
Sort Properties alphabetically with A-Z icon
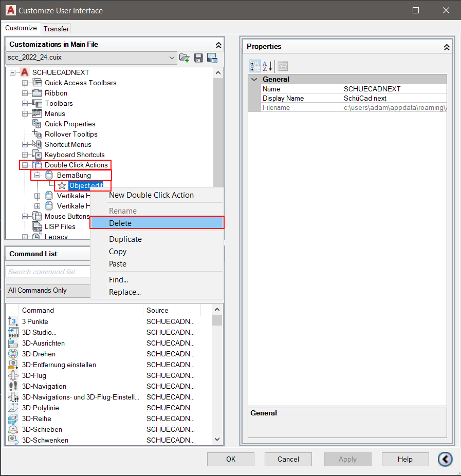pos(268,66)
